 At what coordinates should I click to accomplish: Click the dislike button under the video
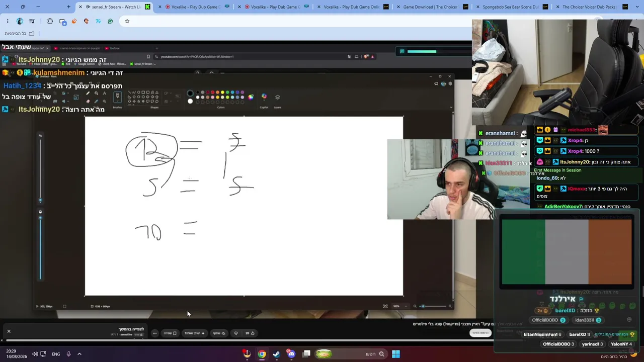click(x=236, y=333)
